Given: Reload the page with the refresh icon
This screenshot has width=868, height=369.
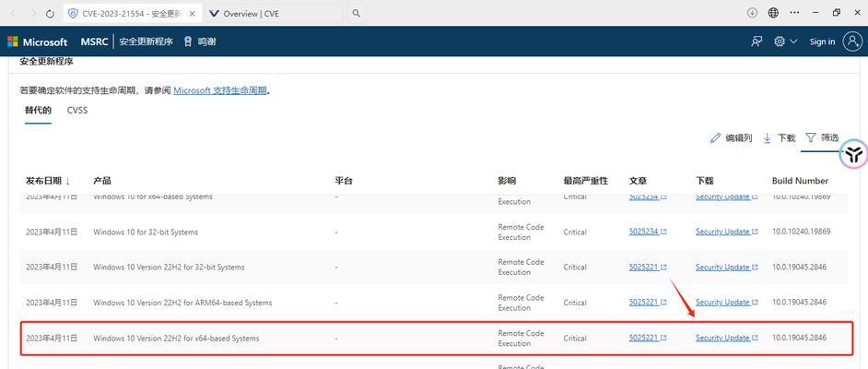Looking at the screenshot, I should (51, 13).
